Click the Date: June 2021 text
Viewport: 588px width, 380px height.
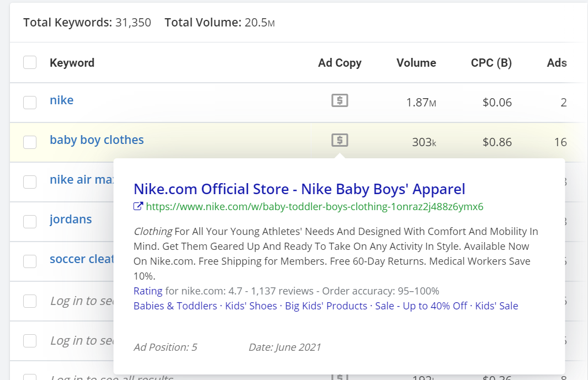point(285,347)
